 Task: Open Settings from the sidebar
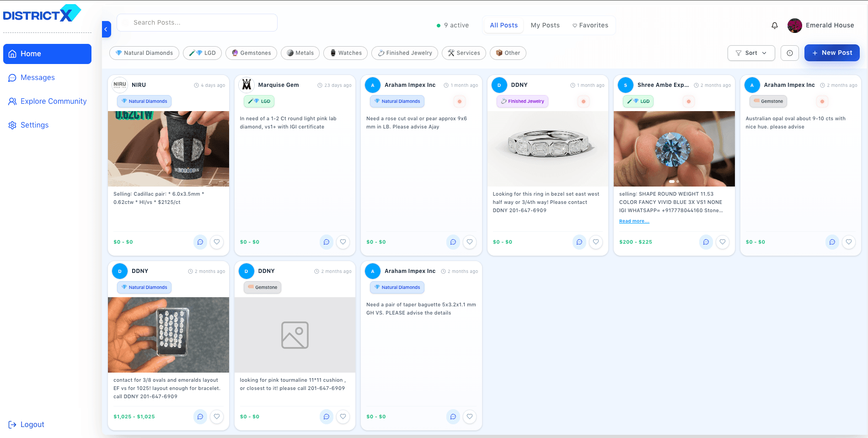point(35,125)
